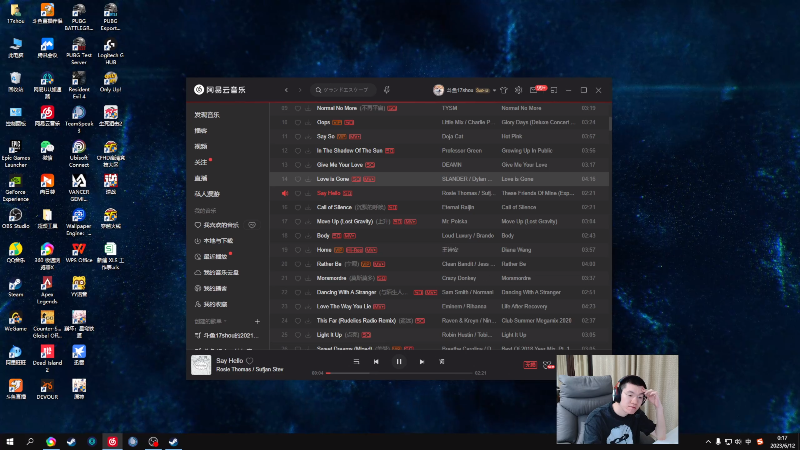Like the song Call of Silence
The width and height of the screenshot is (800, 450).
pos(298,208)
